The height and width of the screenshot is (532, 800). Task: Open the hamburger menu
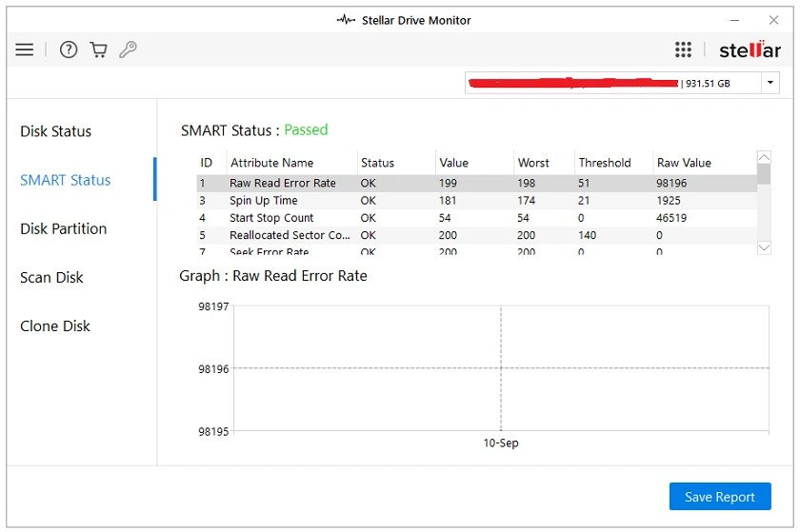click(x=24, y=49)
